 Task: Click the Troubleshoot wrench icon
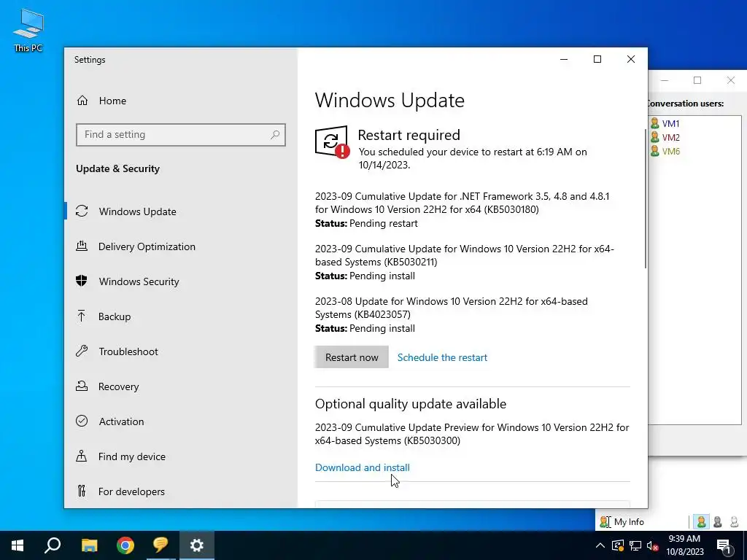tap(82, 351)
